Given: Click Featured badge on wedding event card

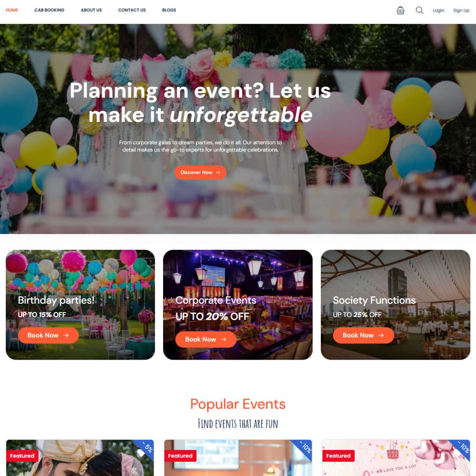Looking at the screenshot, I should [22, 456].
